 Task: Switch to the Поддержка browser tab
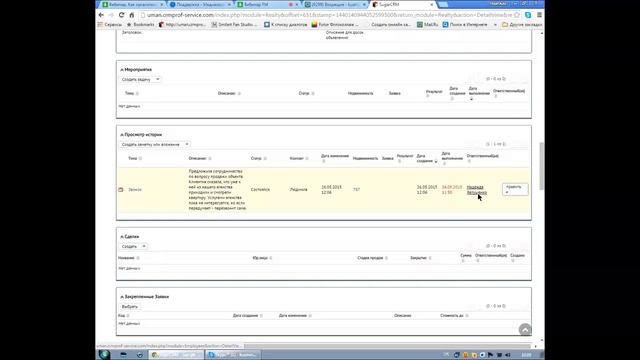pyautogui.click(x=200, y=4)
